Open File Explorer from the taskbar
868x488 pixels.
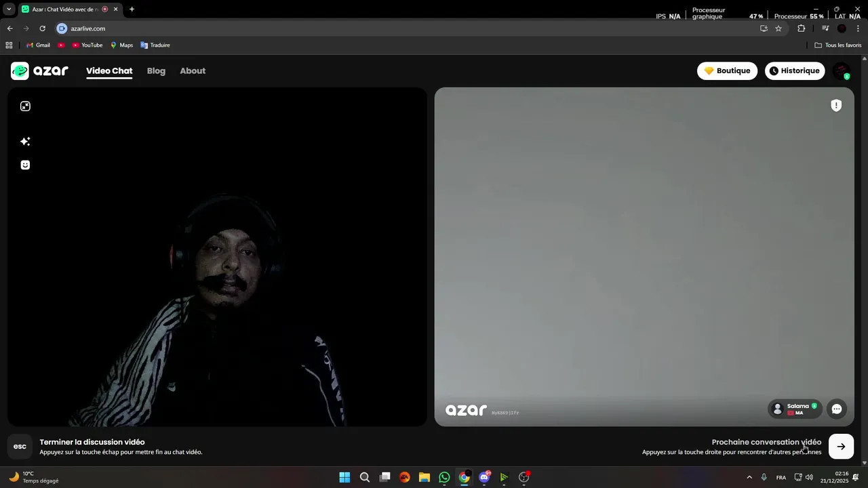[425, 477]
